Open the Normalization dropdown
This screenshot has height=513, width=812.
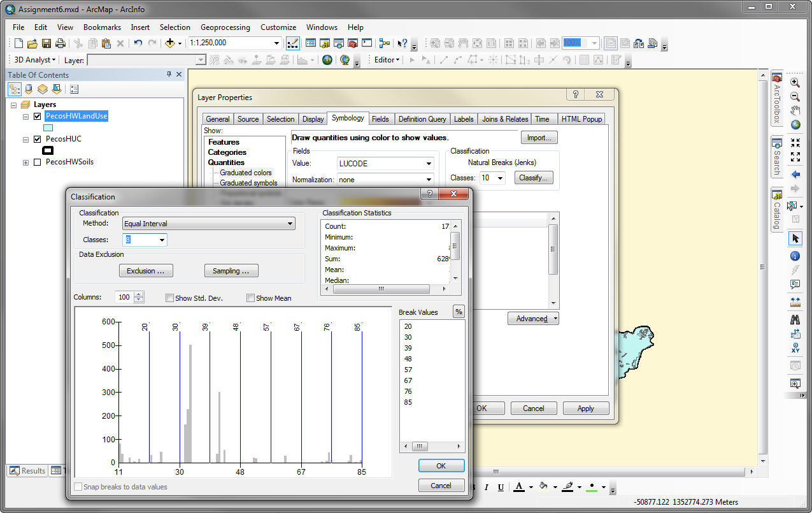pos(429,180)
